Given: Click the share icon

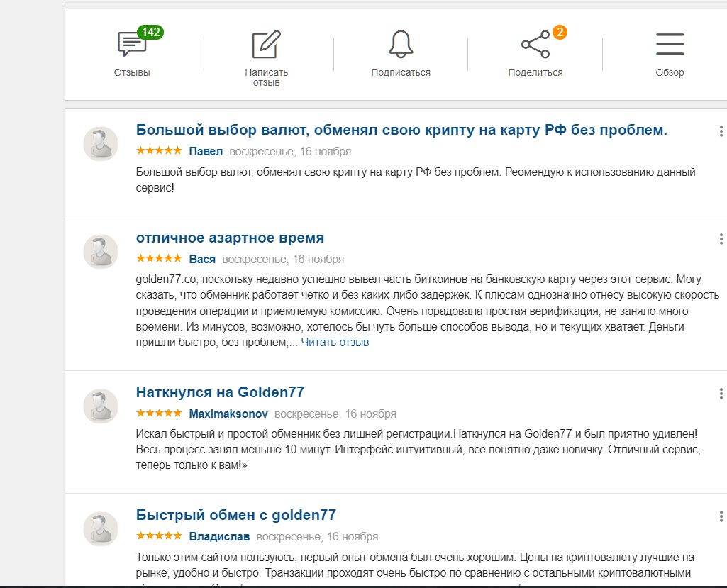Looking at the screenshot, I should tap(535, 45).
